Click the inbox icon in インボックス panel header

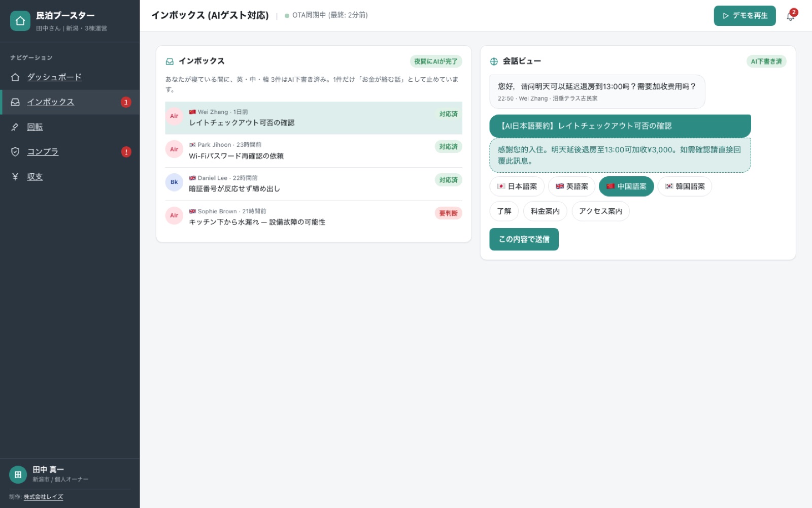(x=170, y=61)
